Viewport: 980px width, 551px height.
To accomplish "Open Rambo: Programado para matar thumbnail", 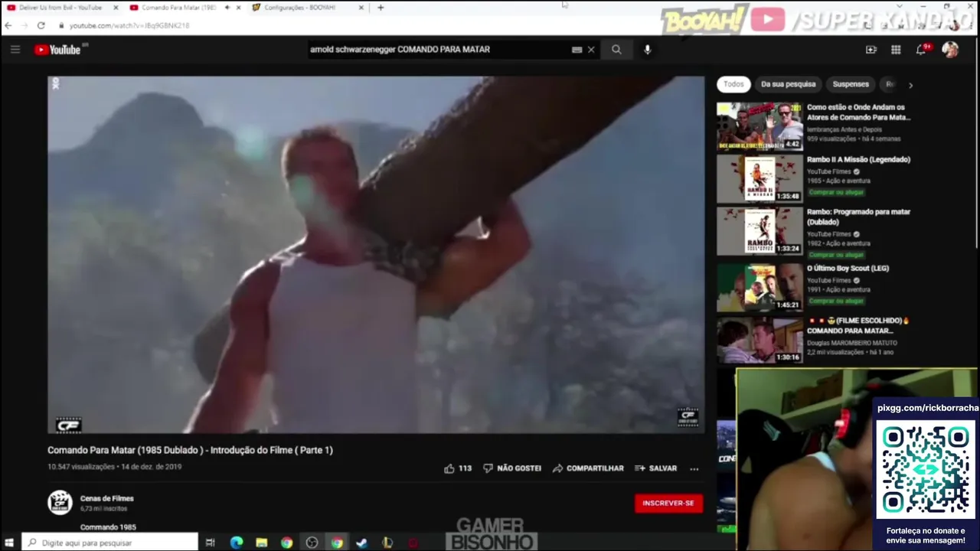I will pos(759,231).
